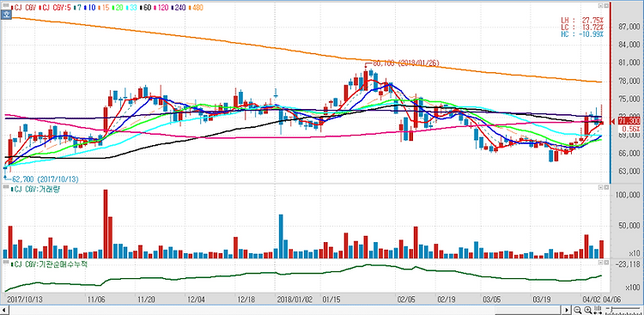This screenshot has width=644, height=315.
Task: Zoom out the chart with minus magnifier
Action: (x=578, y=310)
